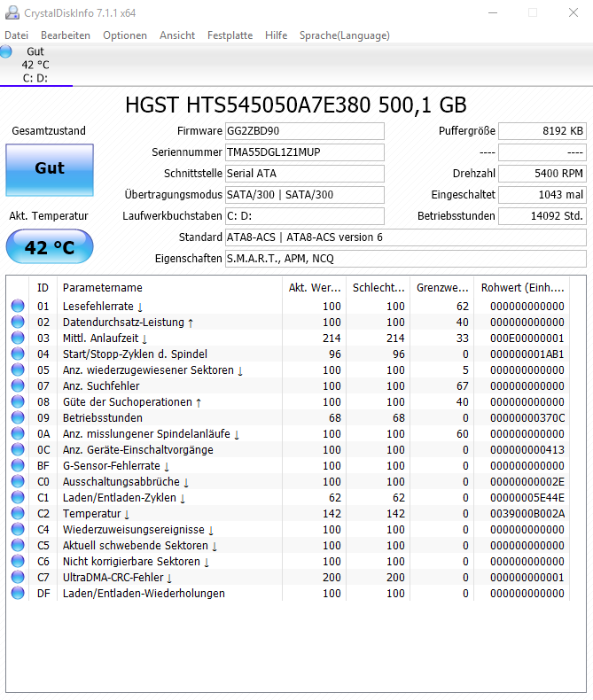The image size is (593, 700).
Task: Click status circle for UltraDMA-CRC-Fehler row
Action: [x=18, y=577]
